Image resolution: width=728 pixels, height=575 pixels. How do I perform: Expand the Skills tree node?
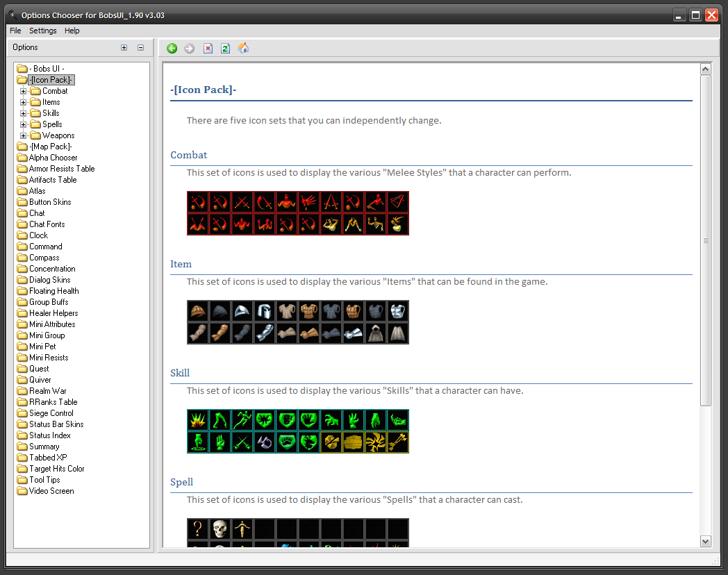[x=23, y=113]
